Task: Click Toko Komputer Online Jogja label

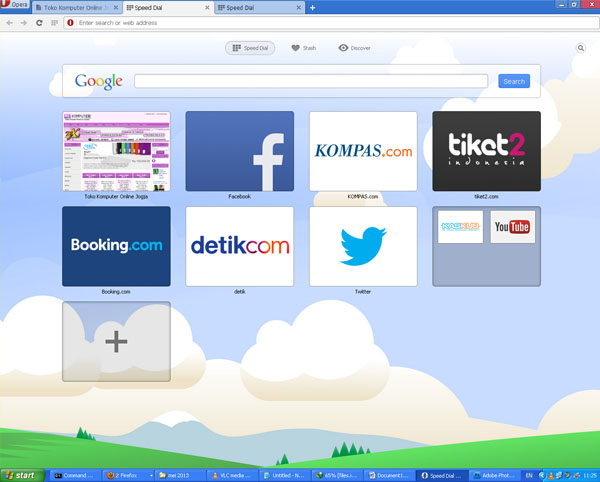Action: point(116,197)
